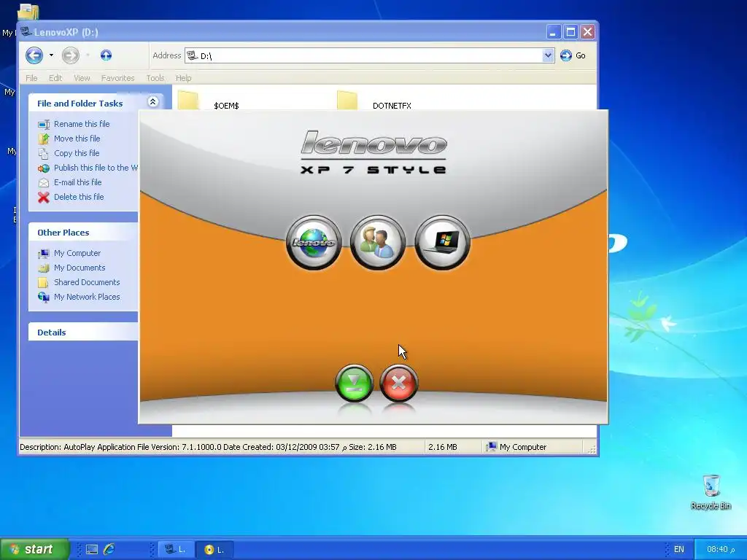The image size is (747, 560).
Task: Click Publish this file to the Web
Action: [x=96, y=168]
